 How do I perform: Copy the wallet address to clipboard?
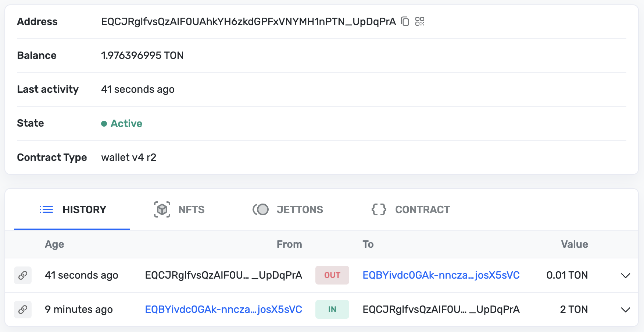[x=405, y=22]
